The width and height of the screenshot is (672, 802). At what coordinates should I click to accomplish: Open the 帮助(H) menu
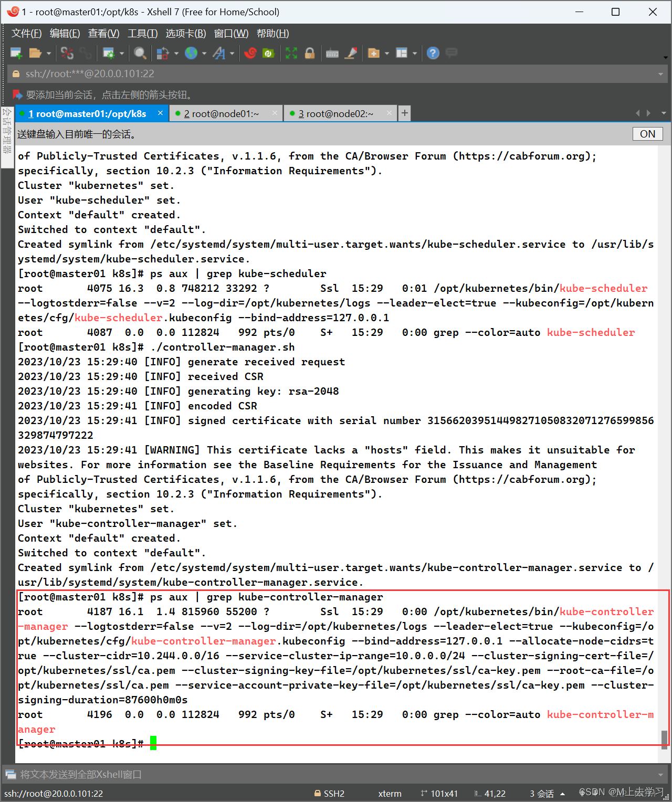(x=273, y=34)
